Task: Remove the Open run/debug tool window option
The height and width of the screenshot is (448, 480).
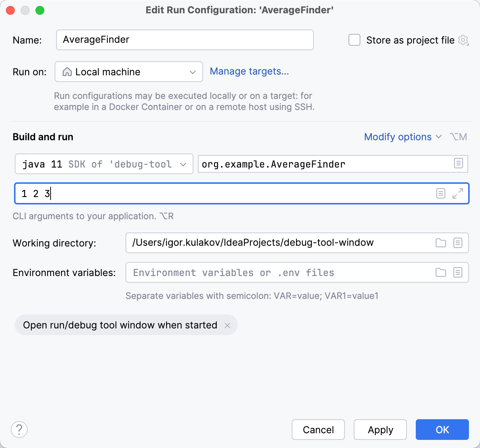Action: point(228,325)
